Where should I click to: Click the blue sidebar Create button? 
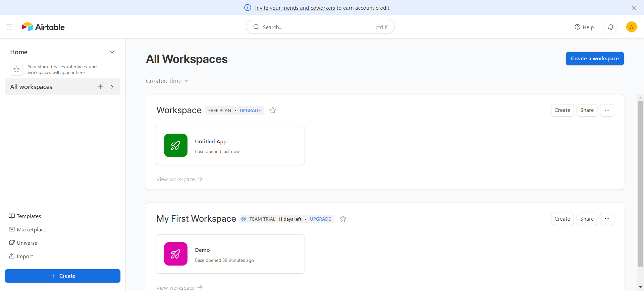coord(63,276)
